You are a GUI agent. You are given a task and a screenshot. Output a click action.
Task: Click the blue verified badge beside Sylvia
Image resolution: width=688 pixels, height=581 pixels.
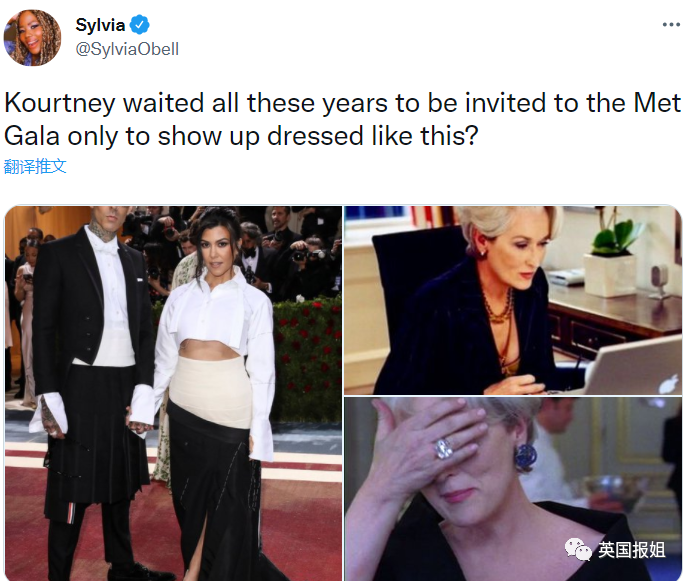click(x=140, y=25)
